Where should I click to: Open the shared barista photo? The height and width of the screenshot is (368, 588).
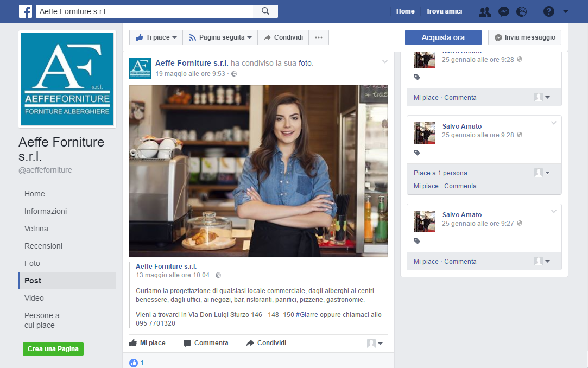pyautogui.click(x=258, y=171)
